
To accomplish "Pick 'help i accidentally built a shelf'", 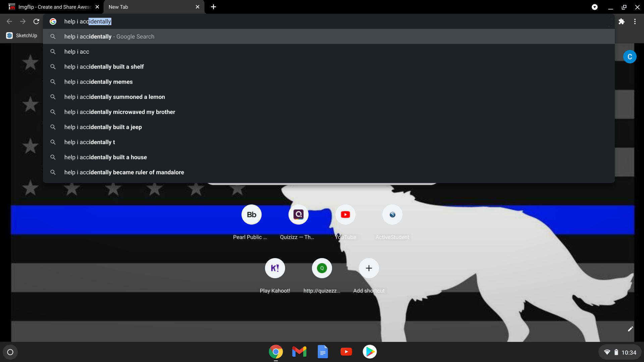I will pyautogui.click(x=329, y=67).
